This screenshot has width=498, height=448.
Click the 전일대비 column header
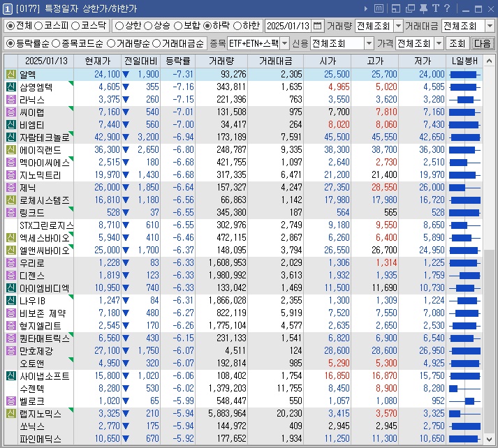(x=140, y=61)
